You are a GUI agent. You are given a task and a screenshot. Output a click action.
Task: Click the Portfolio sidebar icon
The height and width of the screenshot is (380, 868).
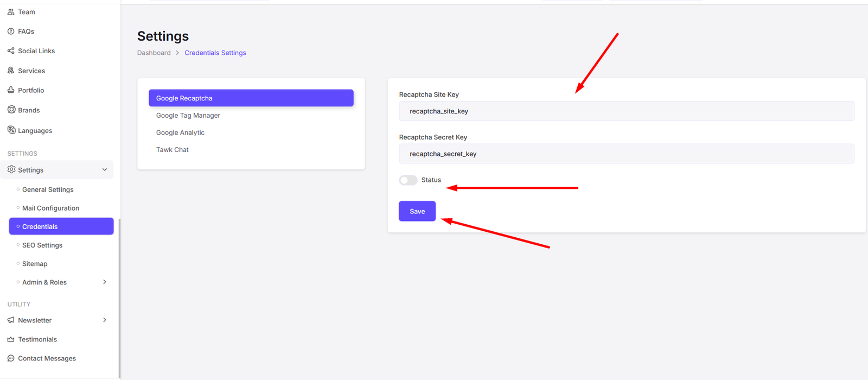(x=11, y=90)
